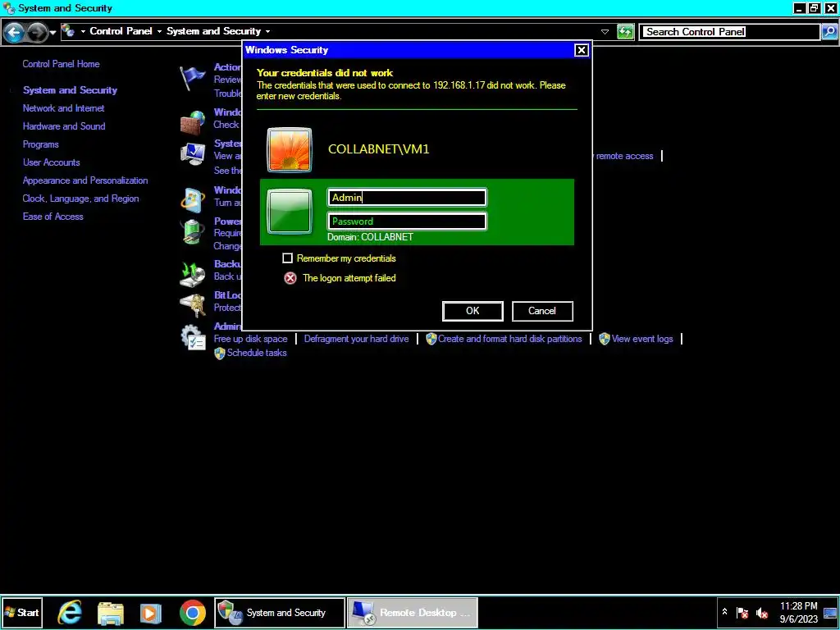
Task: Open the address bar history dropdown
Action: pyautogui.click(x=605, y=32)
